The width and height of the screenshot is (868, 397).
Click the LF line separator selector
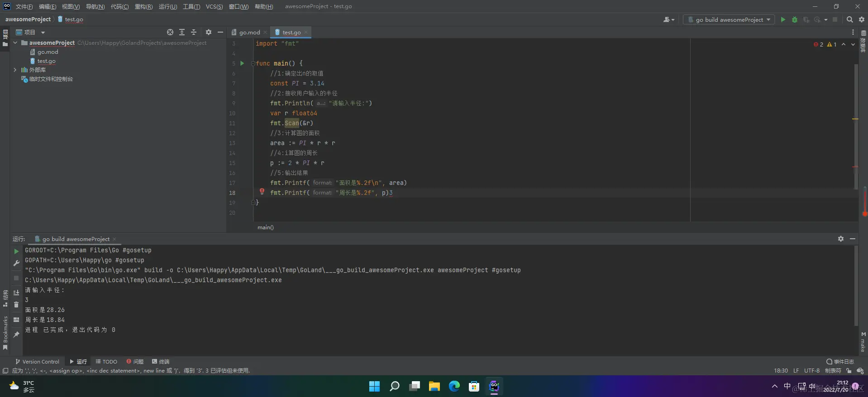click(796, 371)
